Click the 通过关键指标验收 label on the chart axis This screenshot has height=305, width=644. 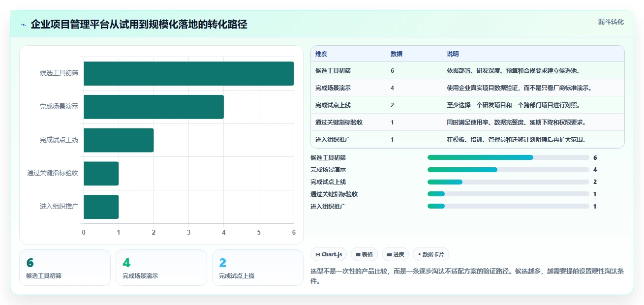coord(53,173)
